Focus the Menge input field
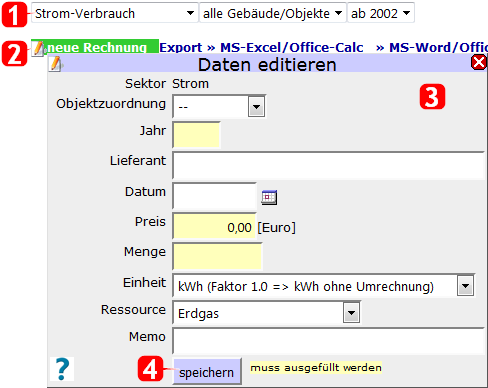The height and width of the screenshot is (388, 488). pos(217,256)
